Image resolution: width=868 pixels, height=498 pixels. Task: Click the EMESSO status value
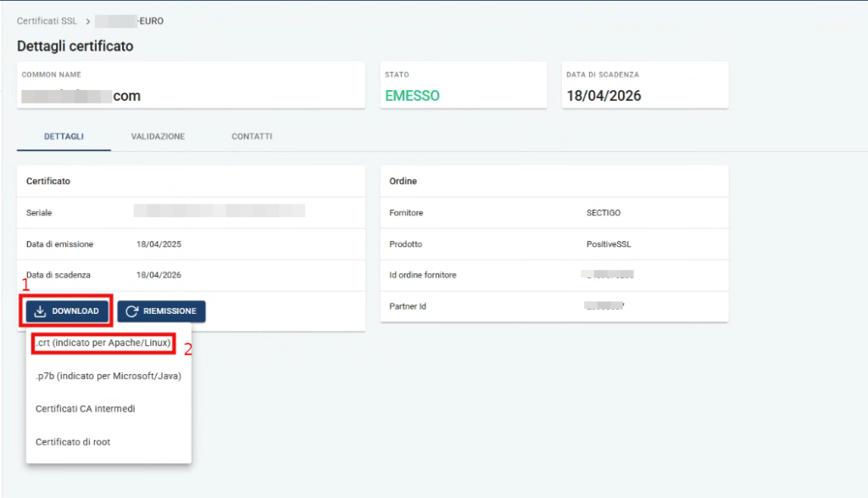(413, 96)
